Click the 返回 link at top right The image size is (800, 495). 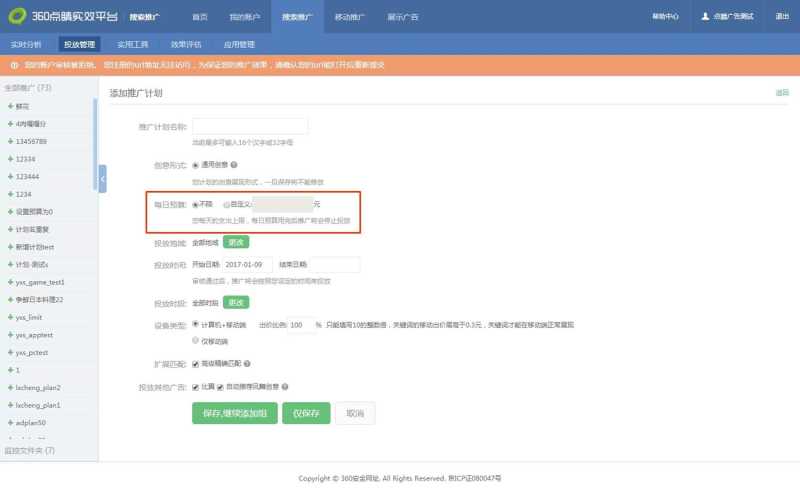781,93
